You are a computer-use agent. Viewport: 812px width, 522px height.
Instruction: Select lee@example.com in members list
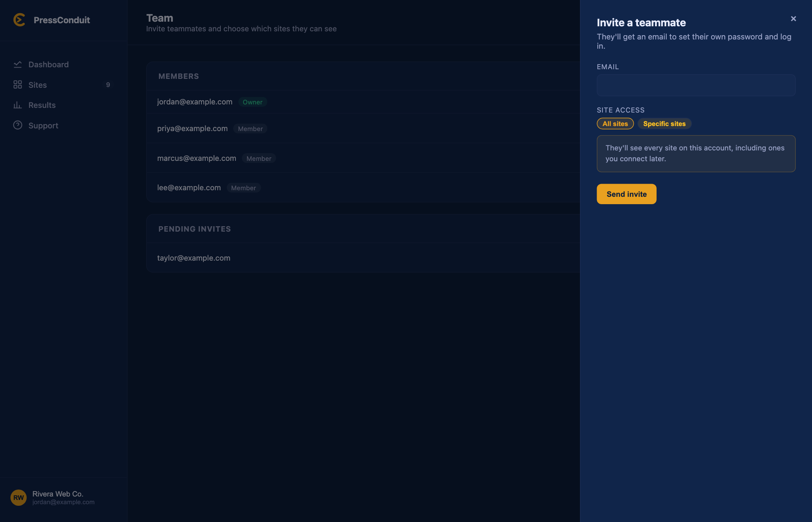pyautogui.click(x=363, y=188)
